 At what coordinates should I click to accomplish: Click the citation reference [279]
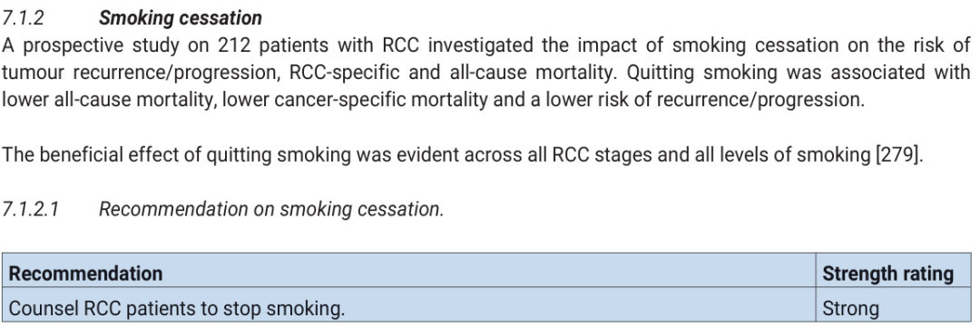(898, 154)
